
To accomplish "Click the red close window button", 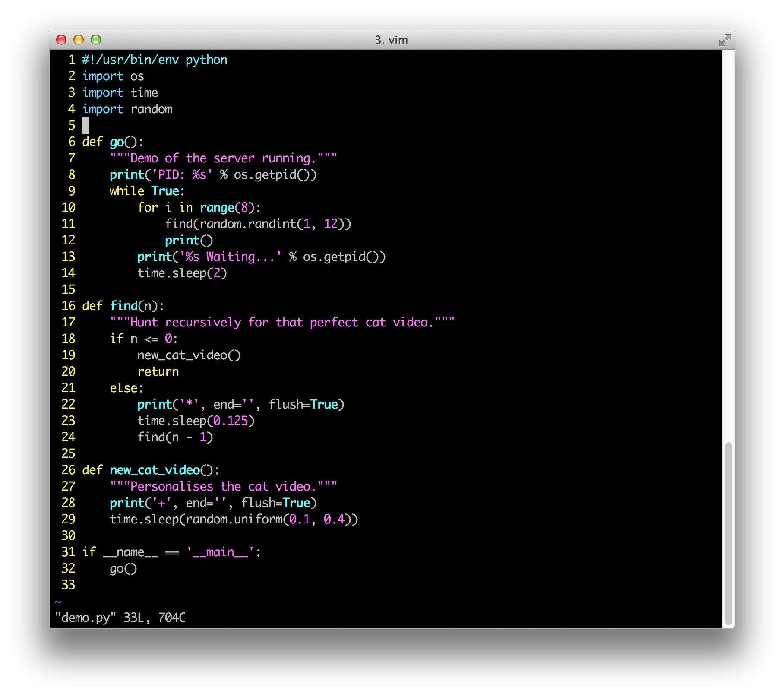I will point(61,40).
